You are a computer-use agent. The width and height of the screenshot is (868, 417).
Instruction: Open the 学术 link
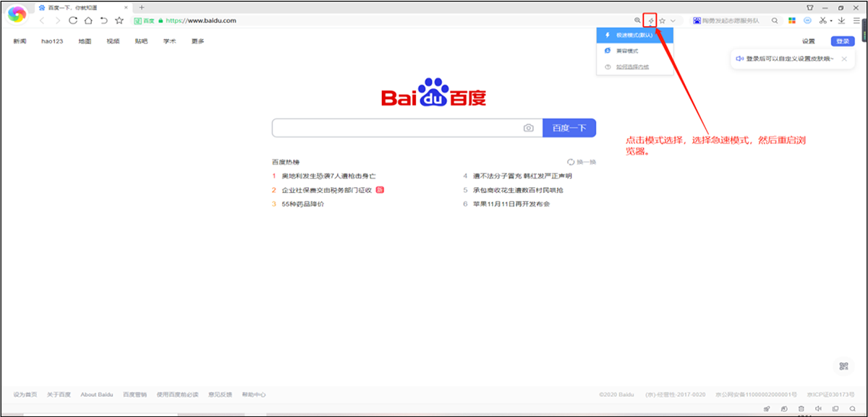(169, 41)
